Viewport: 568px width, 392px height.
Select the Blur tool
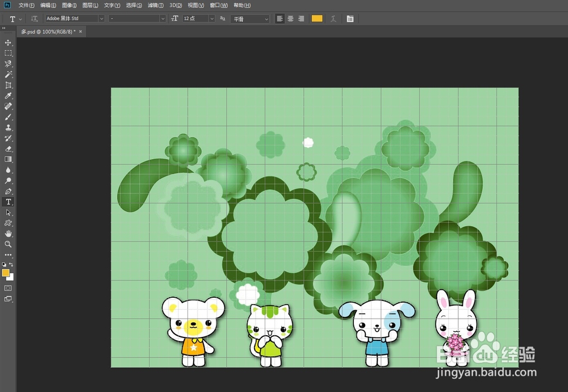8,170
